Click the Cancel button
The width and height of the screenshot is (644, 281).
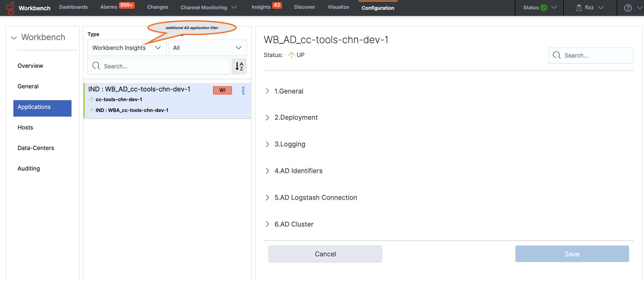coord(325,254)
